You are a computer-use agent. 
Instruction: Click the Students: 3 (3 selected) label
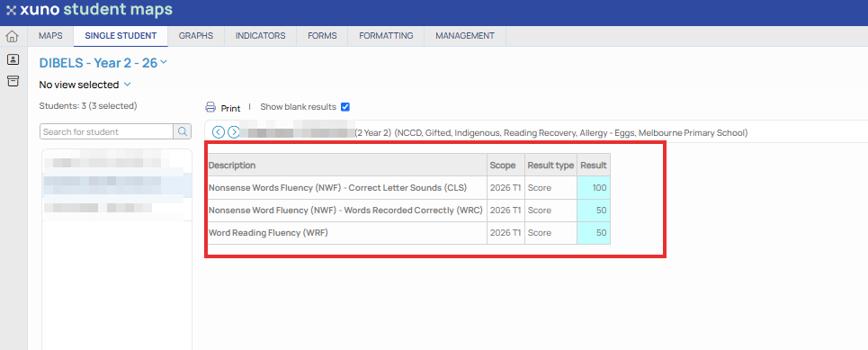click(88, 105)
